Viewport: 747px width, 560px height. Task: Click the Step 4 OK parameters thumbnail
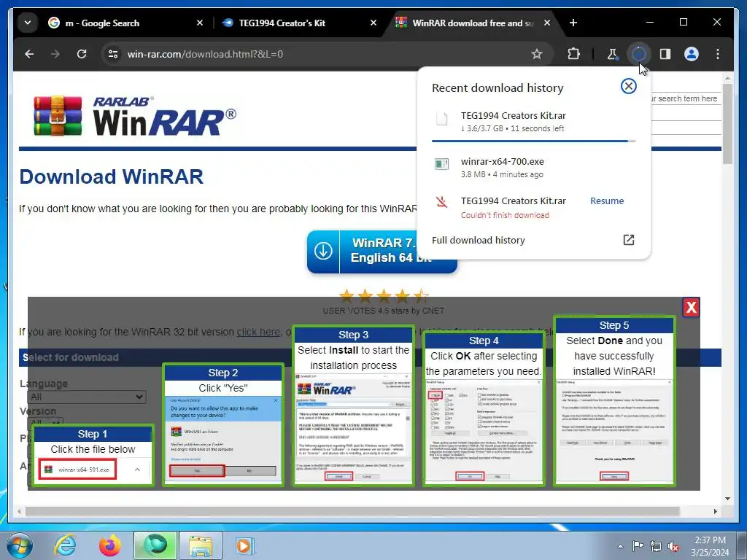click(x=483, y=408)
